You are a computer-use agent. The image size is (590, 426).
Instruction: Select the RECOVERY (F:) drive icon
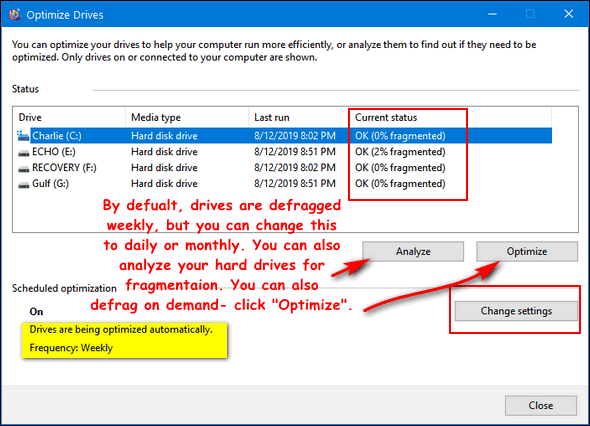(24, 168)
